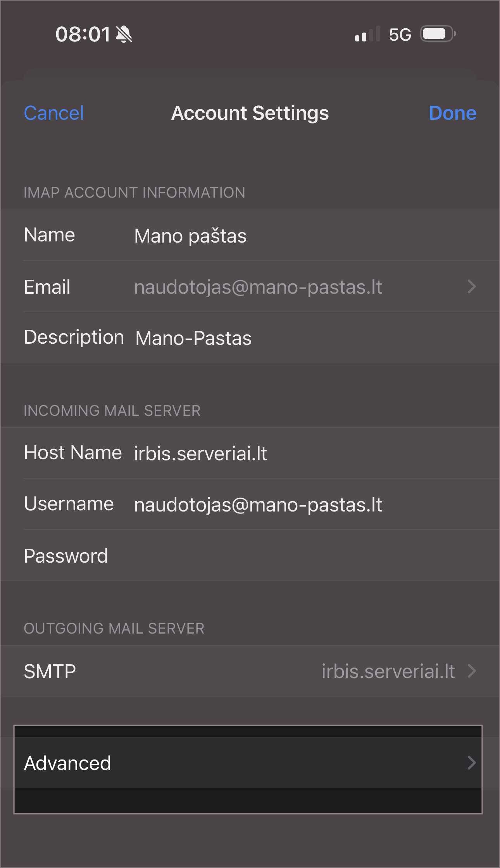The width and height of the screenshot is (500, 868).
Task: Click the chevron on the Email row
Action: [x=471, y=287]
